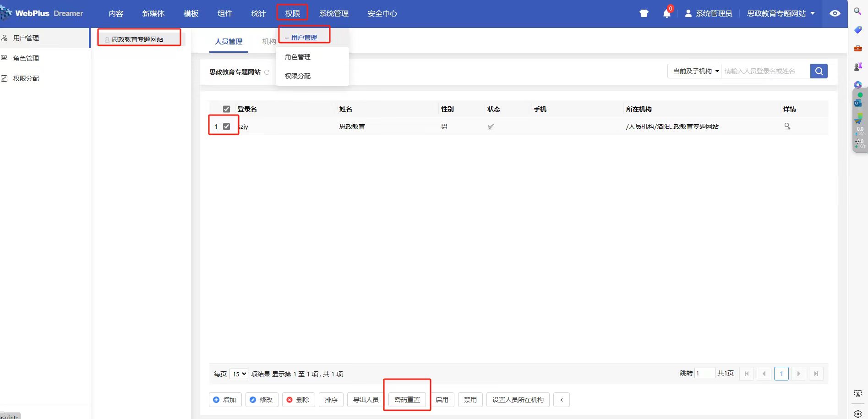The image size is (868, 419).
Task: Click the browser sidebar settings gear
Action: click(x=858, y=413)
